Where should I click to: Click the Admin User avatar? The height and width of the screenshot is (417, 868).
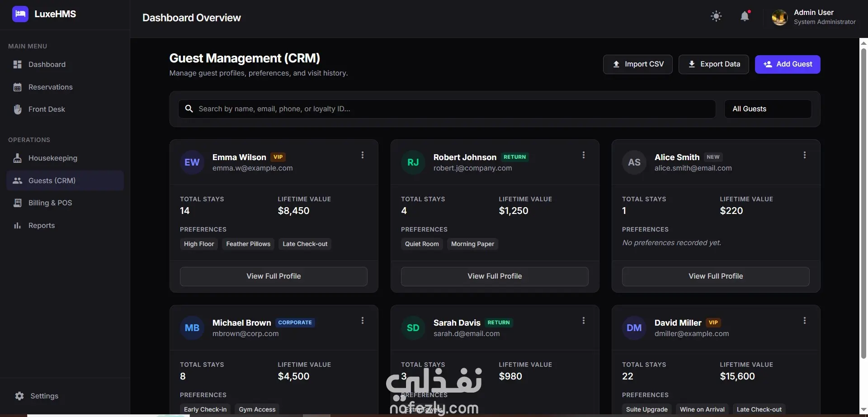(x=779, y=17)
